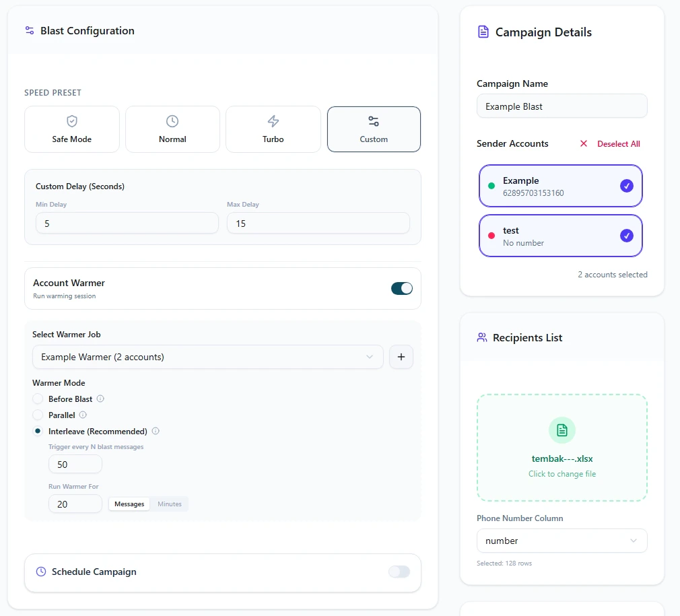
Task: Choose the Safe Mode speed preset
Action: (x=72, y=129)
